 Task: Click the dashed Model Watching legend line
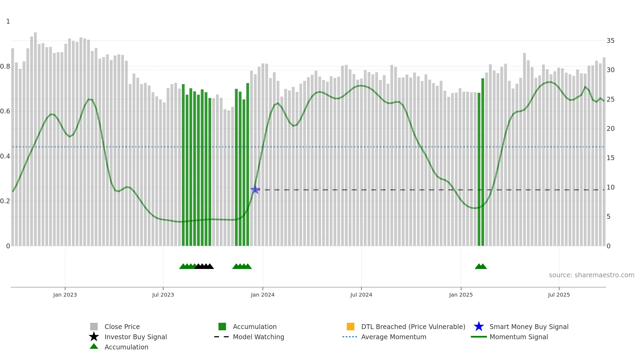coord(221,337)
